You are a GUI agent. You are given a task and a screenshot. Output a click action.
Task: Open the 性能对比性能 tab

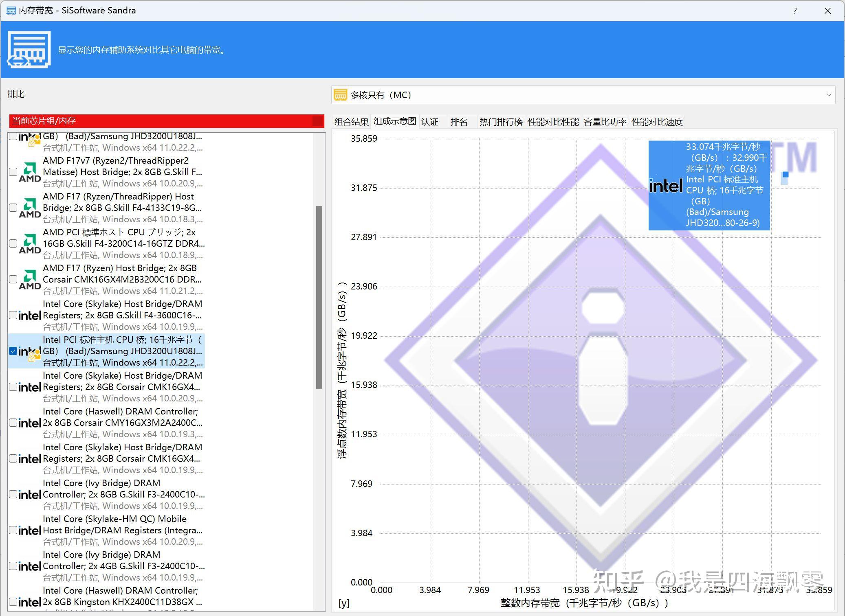click(553, 122)
